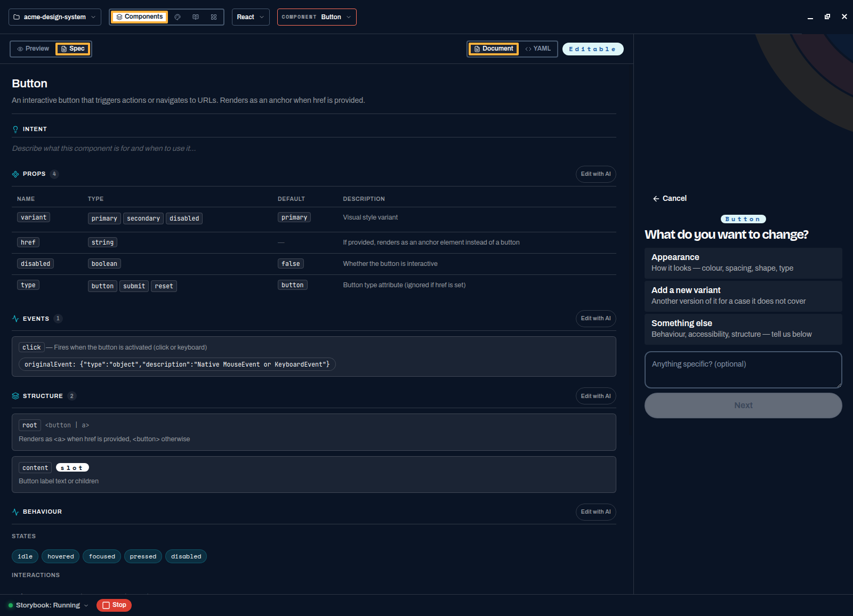The image size is (853, 616).
Task: Click the Editable badge
Action: pos(593,49)
